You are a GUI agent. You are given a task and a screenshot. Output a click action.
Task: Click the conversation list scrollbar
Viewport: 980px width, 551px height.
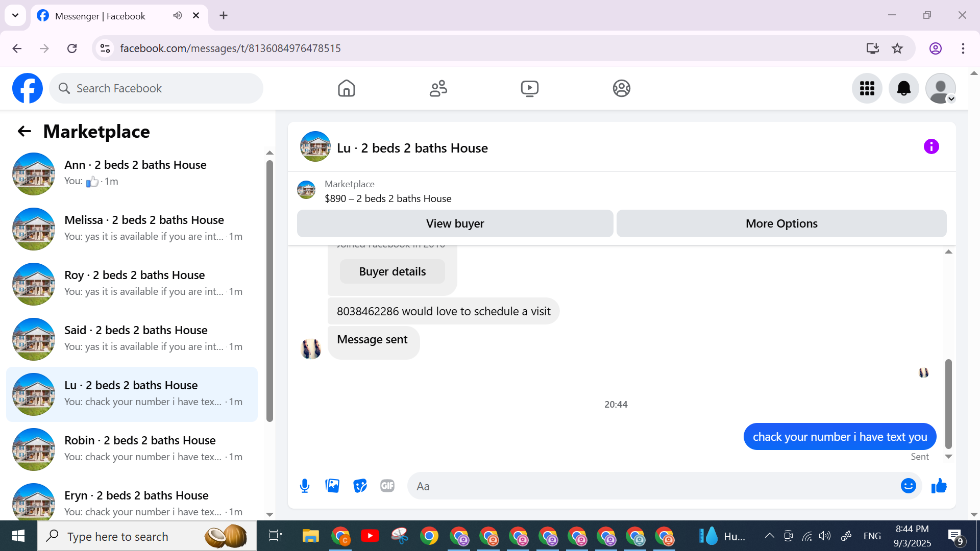pyautogui.click(x=269, y=291)
